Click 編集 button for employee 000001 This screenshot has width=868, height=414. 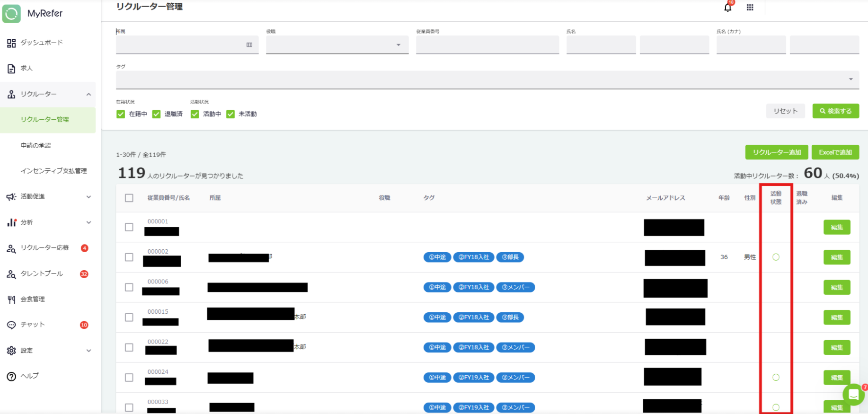point(836,227)
